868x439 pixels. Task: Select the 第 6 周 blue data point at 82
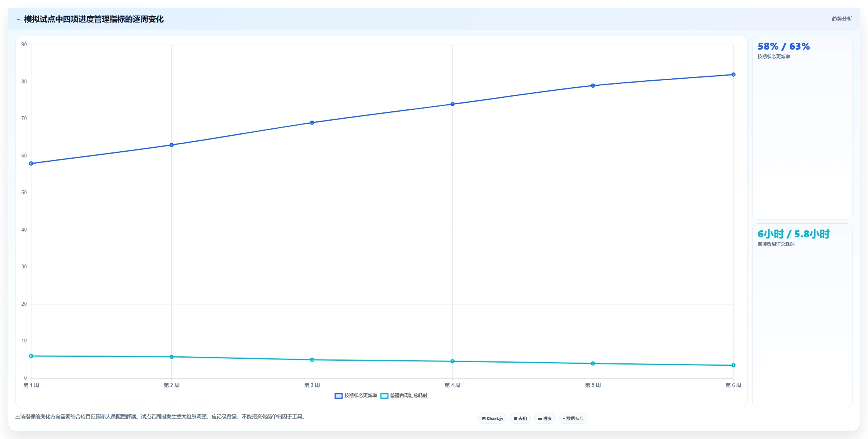(733, 74)
